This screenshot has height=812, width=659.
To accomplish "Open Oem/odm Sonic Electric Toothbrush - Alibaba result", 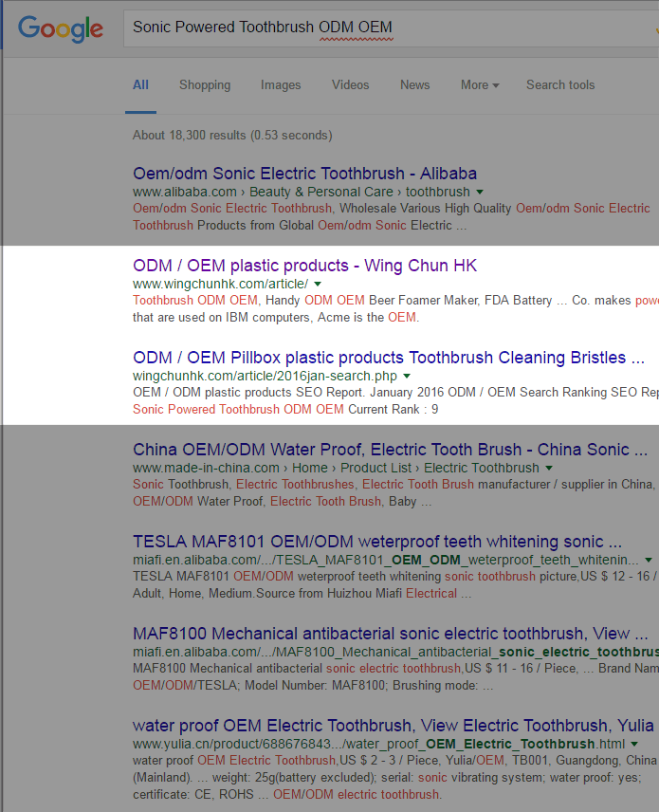I will 304,174.
